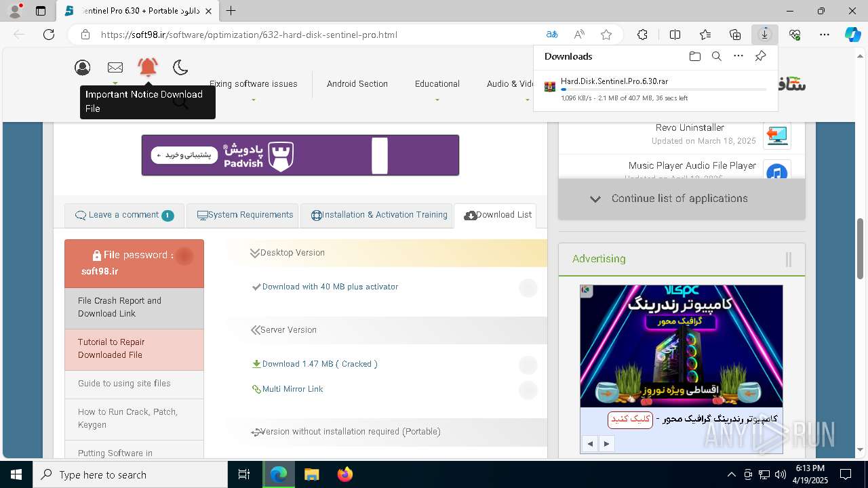This screenshot has height=488, width=868.
Task: Toggle dark mode with the moon icon
Action: pyautogui.click(x=180, y=67)
